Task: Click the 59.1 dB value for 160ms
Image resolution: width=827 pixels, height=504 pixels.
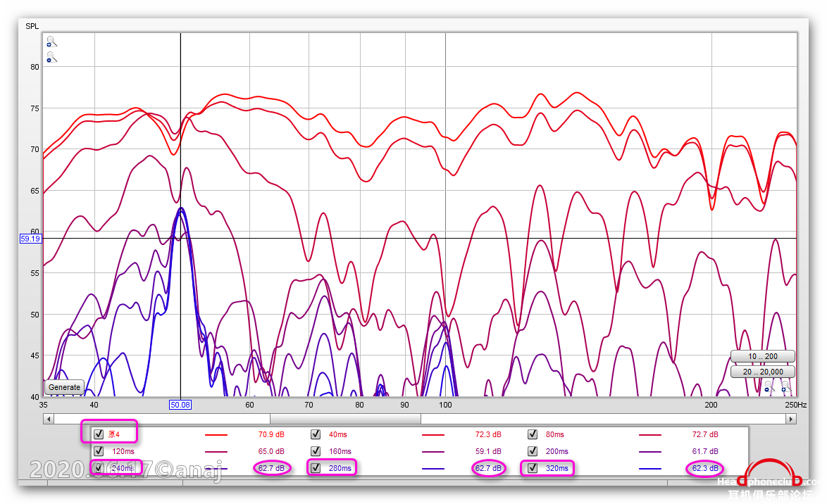Action: [488, 451]
